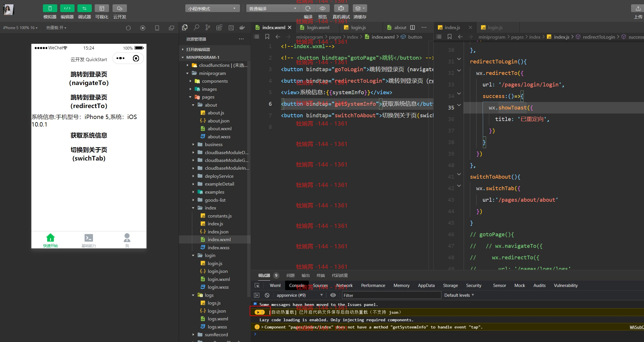
Task: Toggle the editor panel button
Action: [x=67, y=8]
